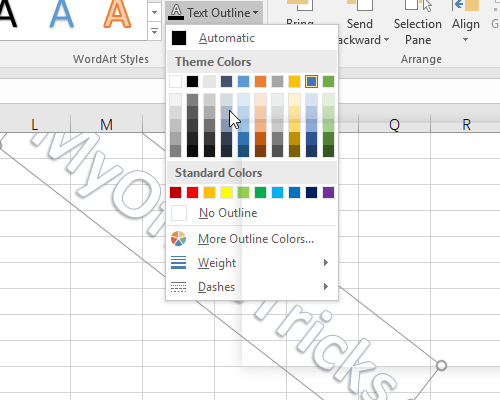Pick the standard red color swatch
The width and height of the screenshot is (500, 400).
(x=192, y=192)
